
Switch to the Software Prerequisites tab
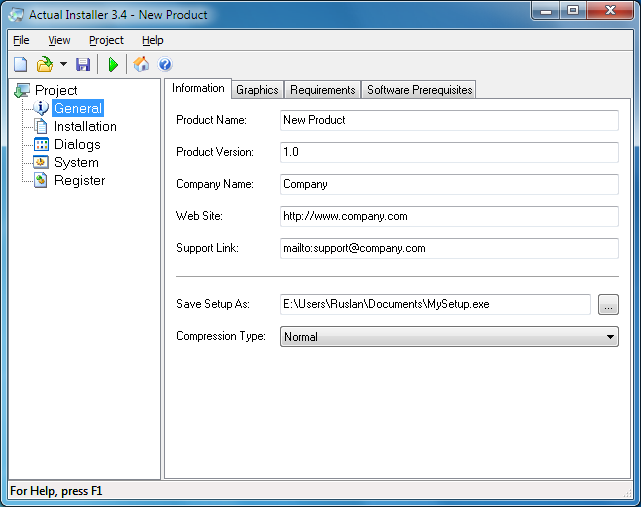coord(419,90)
